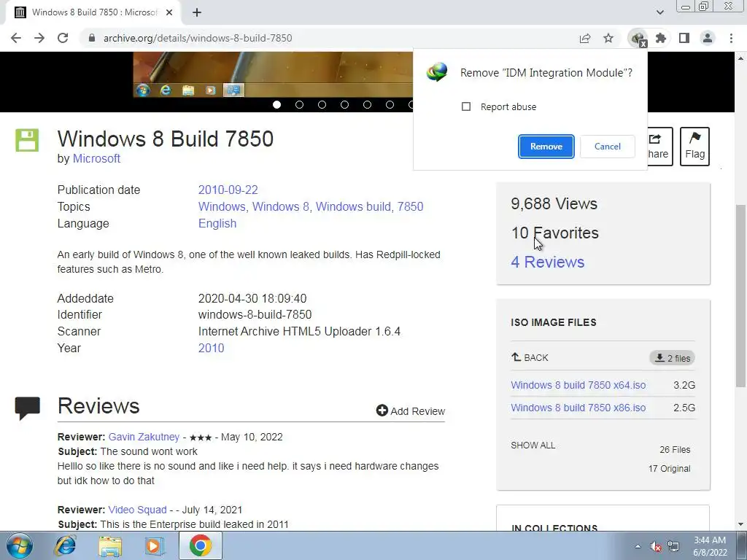Viewport: 747px width, 560px height.
Task: Jump to the 4 Reviews link
Action: (x=548, y=262)
